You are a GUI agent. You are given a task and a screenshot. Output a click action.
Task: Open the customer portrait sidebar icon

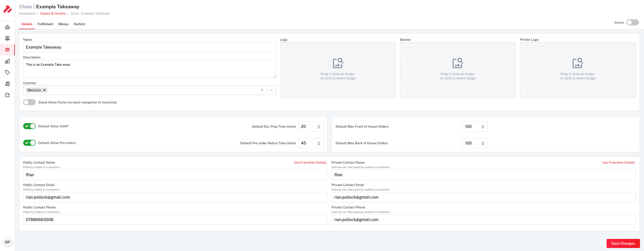(x=8, y=38)
